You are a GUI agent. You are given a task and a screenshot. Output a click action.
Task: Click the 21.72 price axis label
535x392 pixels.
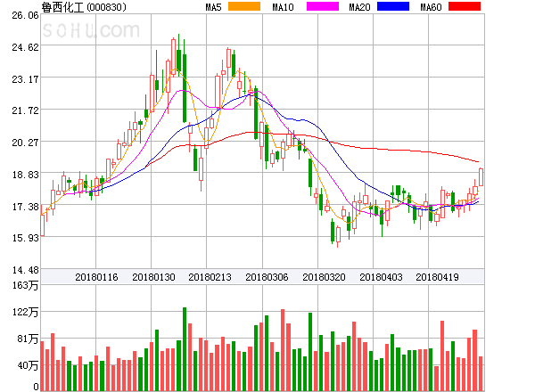25,110
